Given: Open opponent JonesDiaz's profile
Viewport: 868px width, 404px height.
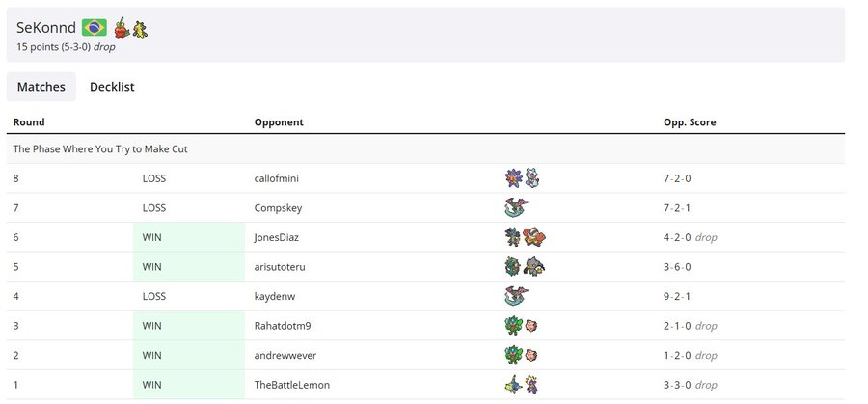Looking at the screenshot, I should pos(277,237).
